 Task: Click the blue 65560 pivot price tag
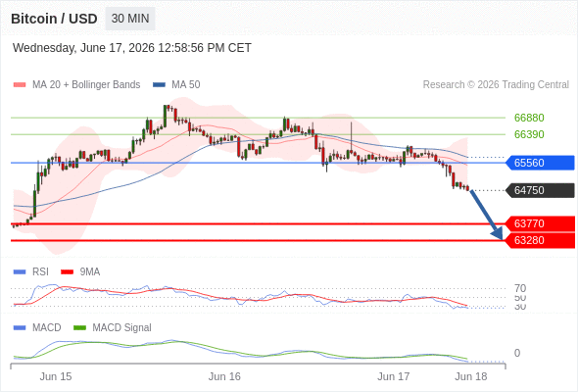tap(540, 163)
